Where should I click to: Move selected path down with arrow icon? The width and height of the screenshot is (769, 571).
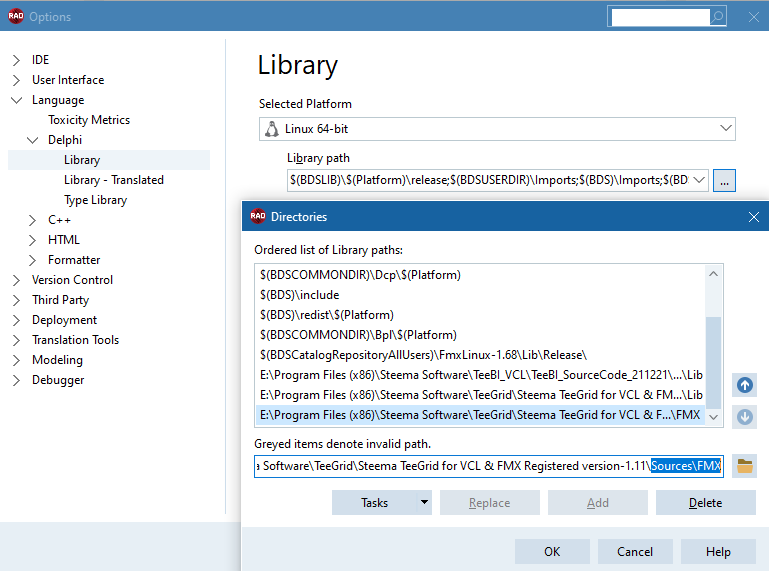click(x=744, y=417)
